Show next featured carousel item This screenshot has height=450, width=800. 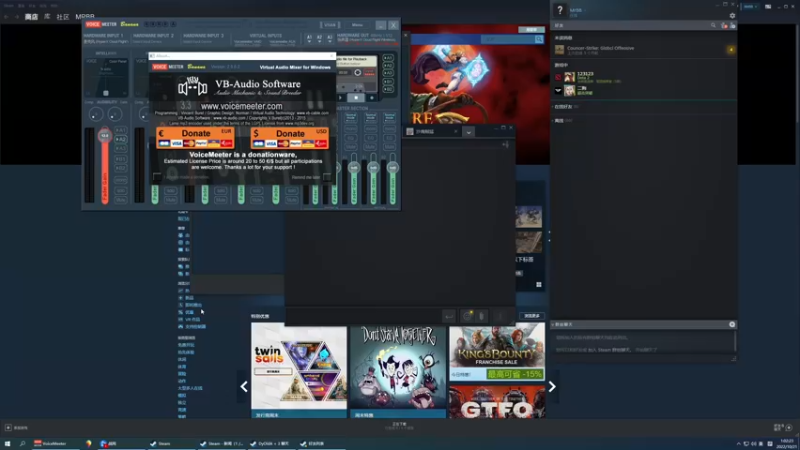[x=552, y=387]
